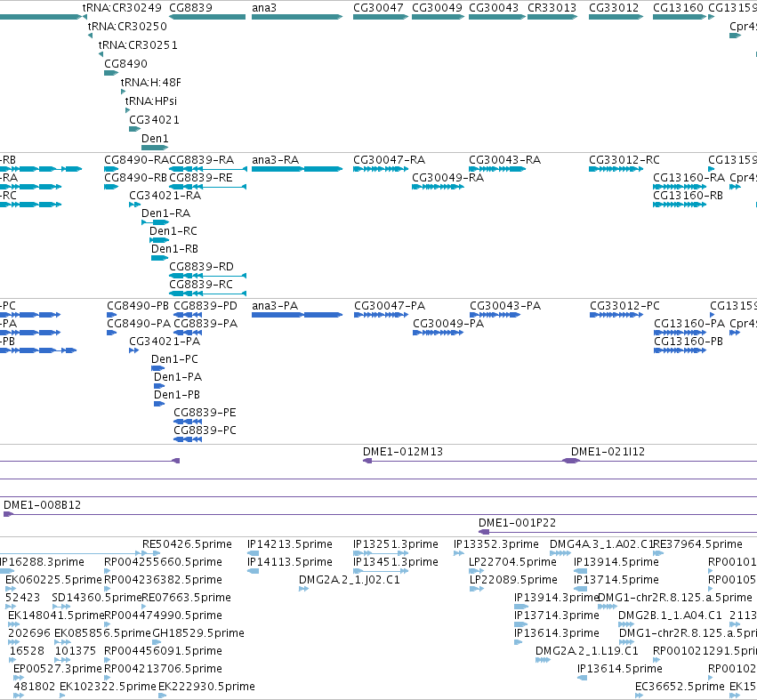
Task: Open the tRNA:CR30251 gene label
Action: tap(138, 44)
